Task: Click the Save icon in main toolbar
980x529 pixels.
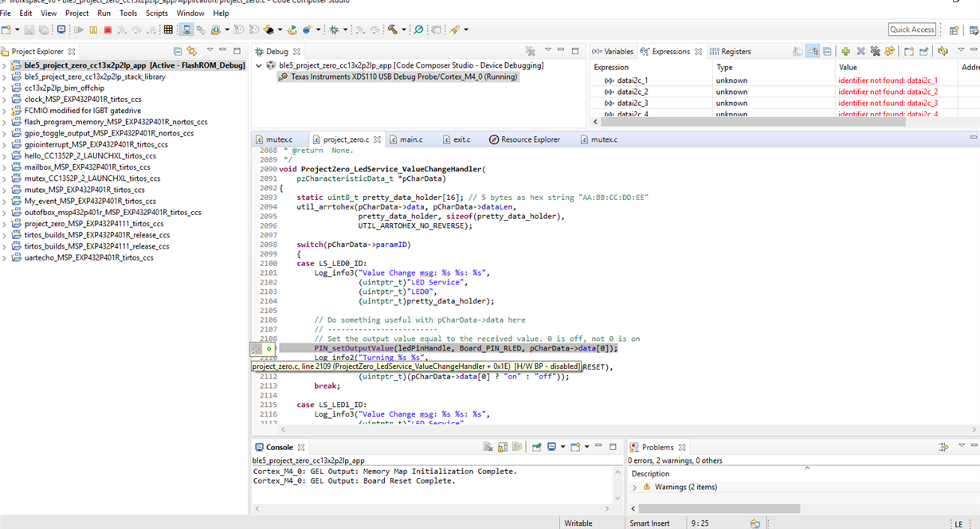Action: [x=29, y=29]
